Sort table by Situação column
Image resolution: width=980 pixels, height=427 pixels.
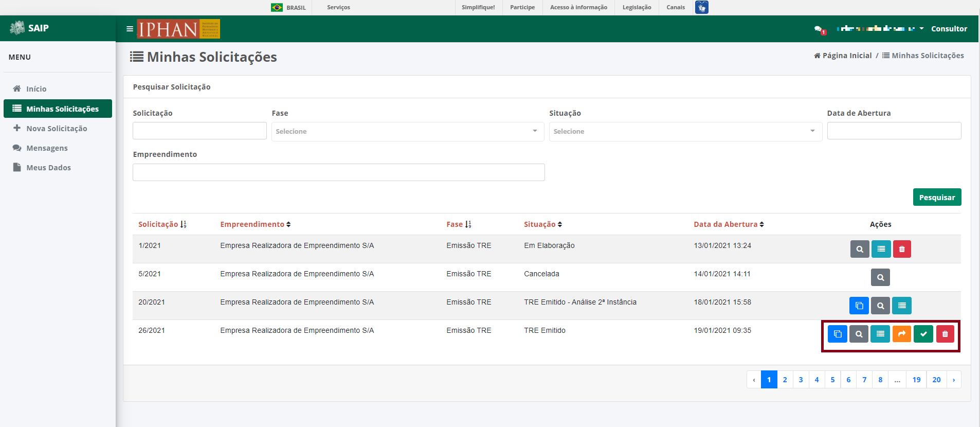pos(543,224)
